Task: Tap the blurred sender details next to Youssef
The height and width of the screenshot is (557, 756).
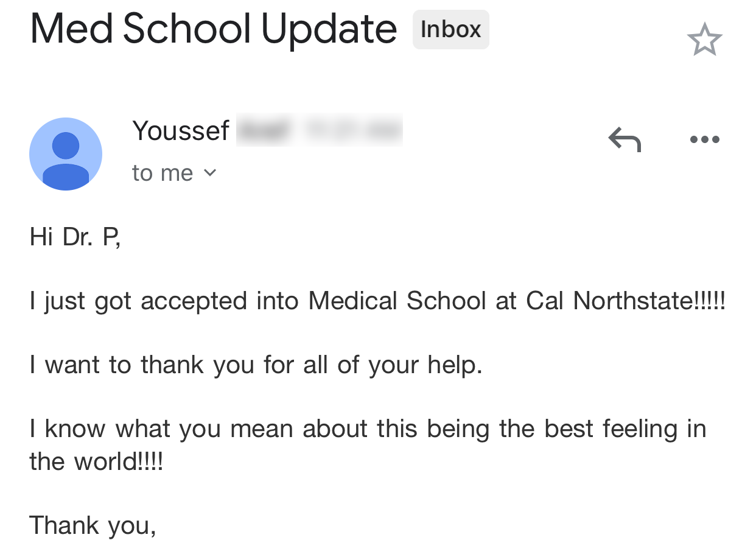Action: [x=320, y=130]
